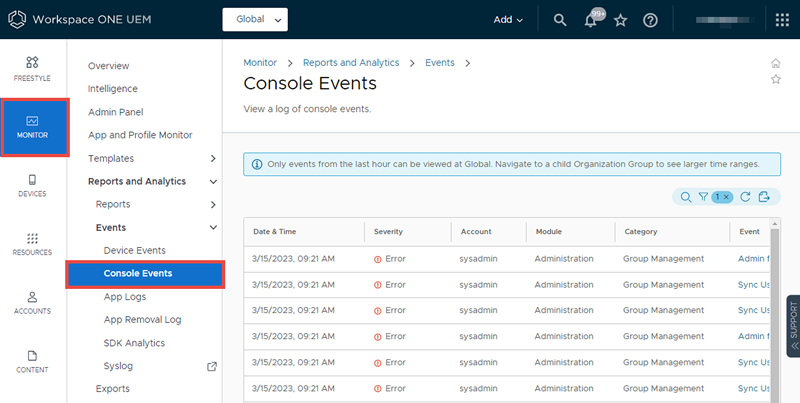Image resolution: width=800 pixels, height=403 pixels.
Task: Open Admin event link in first row
Action: pos(754,259)
